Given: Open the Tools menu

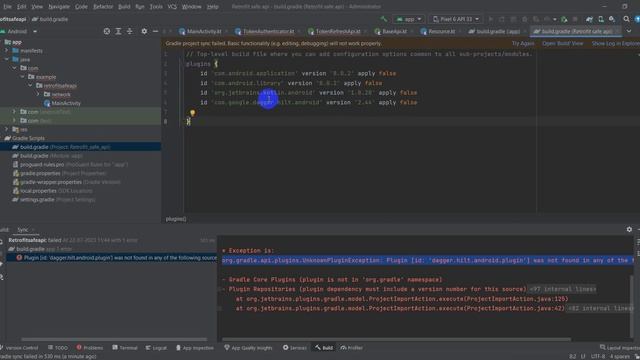Looking at the screenshot, I should pyautogui.click(x=156, y=7).
